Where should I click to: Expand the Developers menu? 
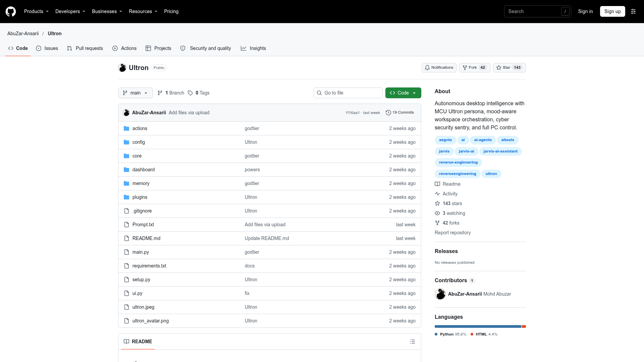click(x=70, y=11)
